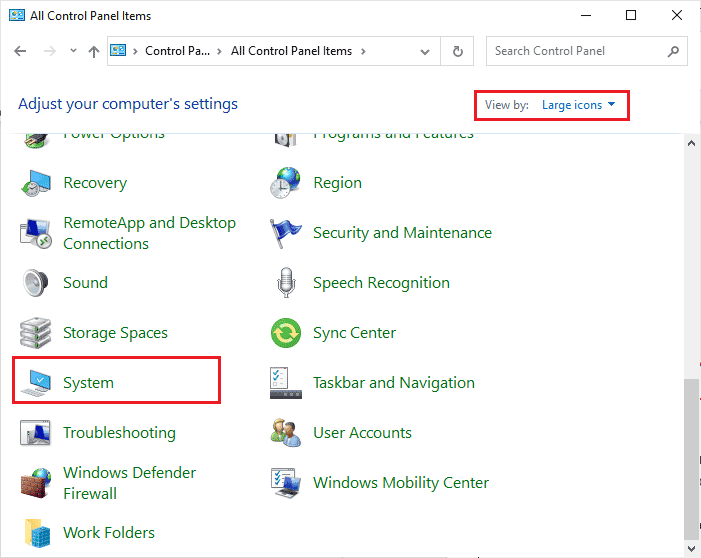Open the User Accounts link
Screen dimensions: 701x558
tap(362, 433)
